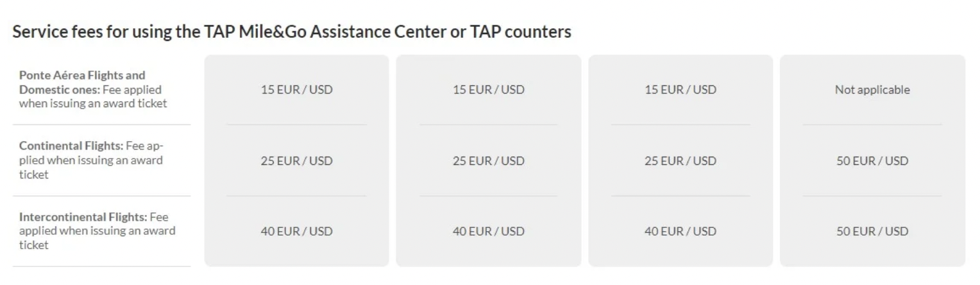Pick the 15 EUR / USD fee in third card
This screenshot has width=980, height=285.
(680, 90)
